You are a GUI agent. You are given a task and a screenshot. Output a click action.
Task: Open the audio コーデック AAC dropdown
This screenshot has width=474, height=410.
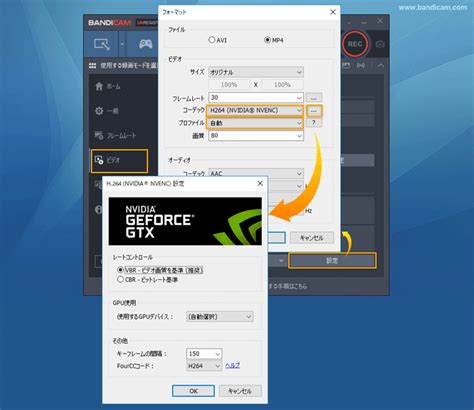coord(256,173)
